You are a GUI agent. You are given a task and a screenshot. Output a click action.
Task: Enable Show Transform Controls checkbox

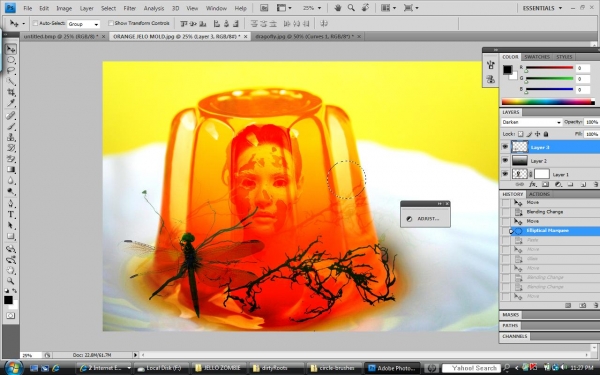111,23
